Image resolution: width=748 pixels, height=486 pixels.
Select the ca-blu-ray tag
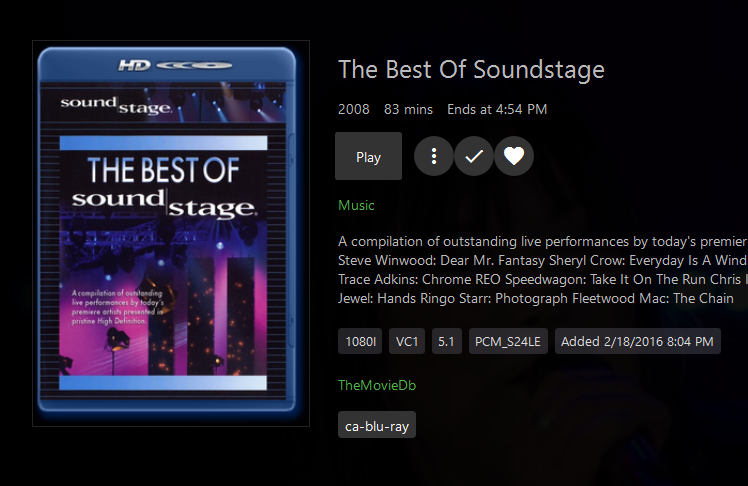click(x=376, y=425)
